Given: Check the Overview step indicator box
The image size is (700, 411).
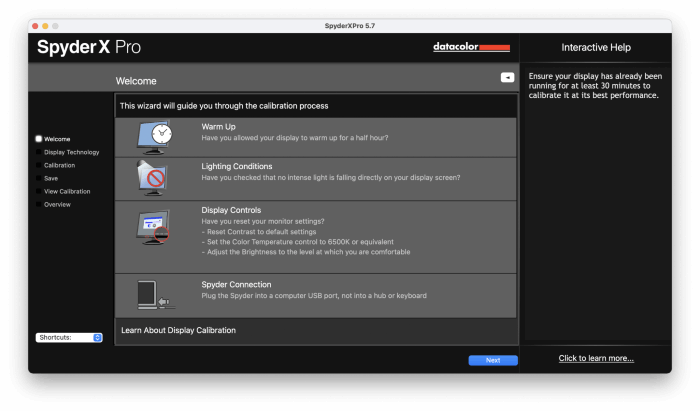Looking at the screenshot, I should click(39, 204).
